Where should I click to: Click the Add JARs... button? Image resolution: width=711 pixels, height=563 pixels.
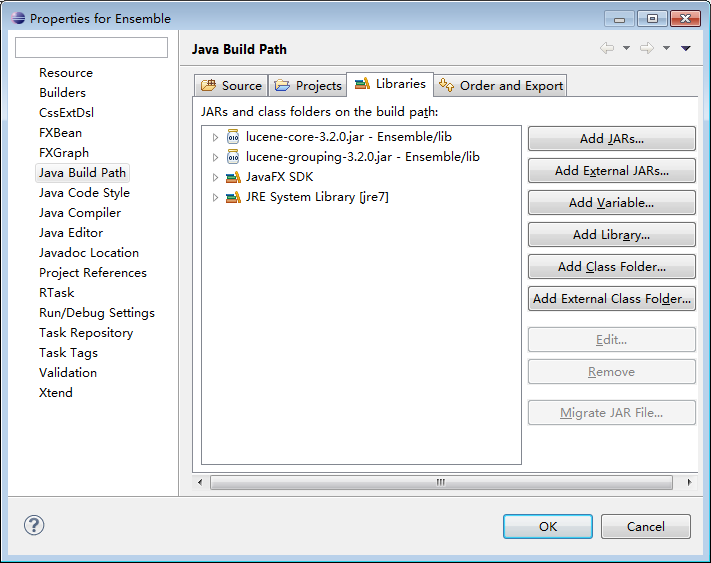pyautogui.click(x=612, y=138)
